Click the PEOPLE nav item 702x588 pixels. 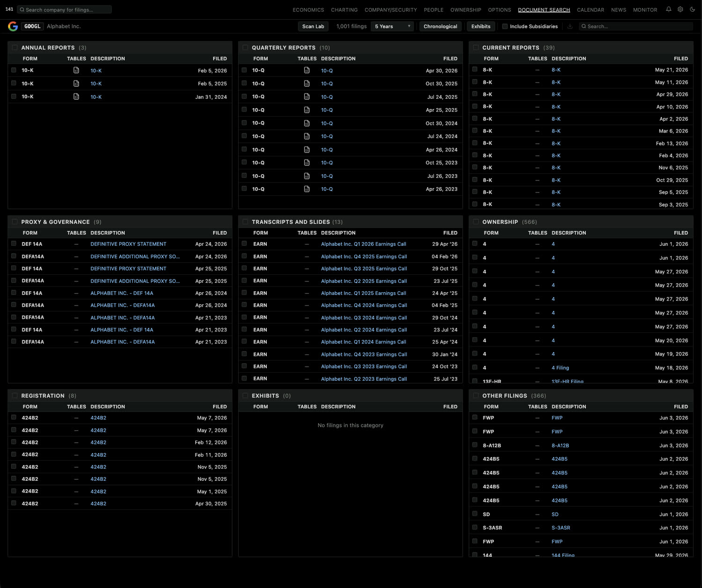pyautogui.click(x=434, y=10)
